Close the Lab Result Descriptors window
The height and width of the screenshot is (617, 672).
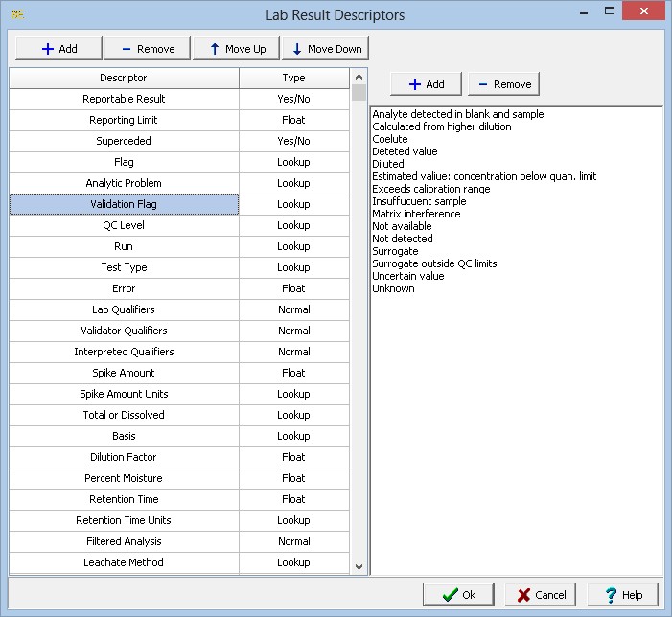click(647, 13)
